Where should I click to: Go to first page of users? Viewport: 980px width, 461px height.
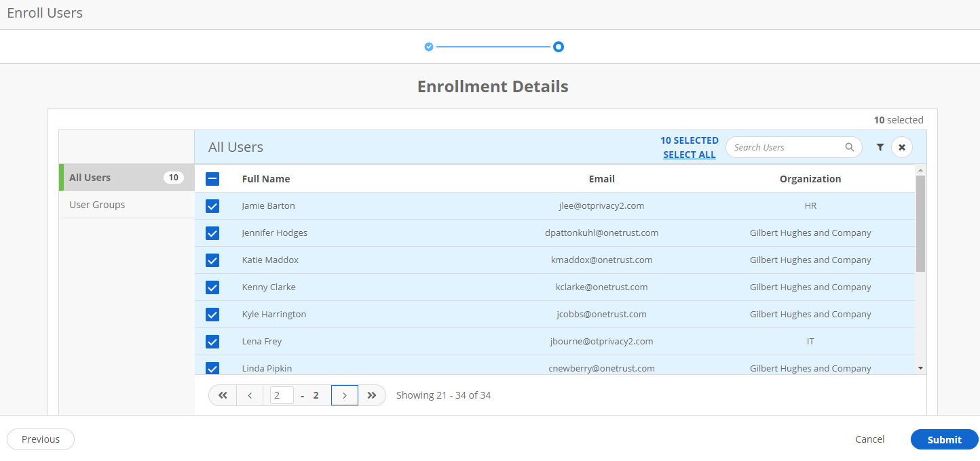coord(223,395)
